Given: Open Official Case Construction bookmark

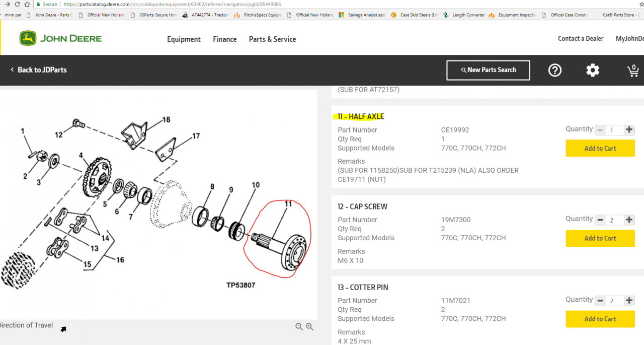Looking at the screenshot, I should [565, 15].
